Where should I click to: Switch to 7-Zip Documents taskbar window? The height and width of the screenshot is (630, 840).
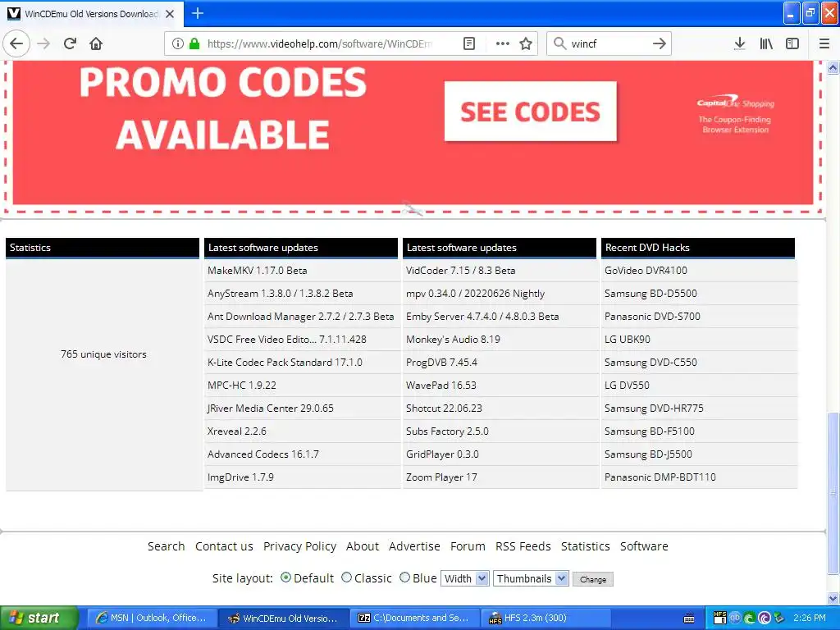pos(414,619)
